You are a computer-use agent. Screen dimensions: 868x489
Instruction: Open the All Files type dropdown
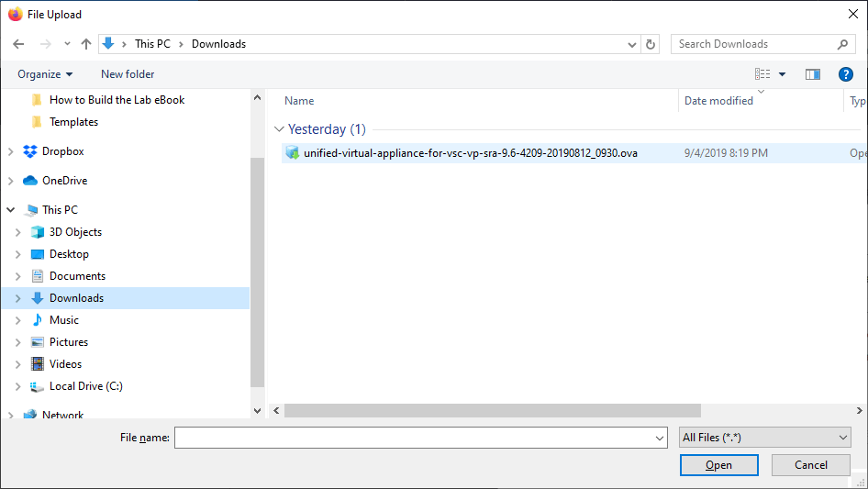pyautogui.click(x=765, y=438)
